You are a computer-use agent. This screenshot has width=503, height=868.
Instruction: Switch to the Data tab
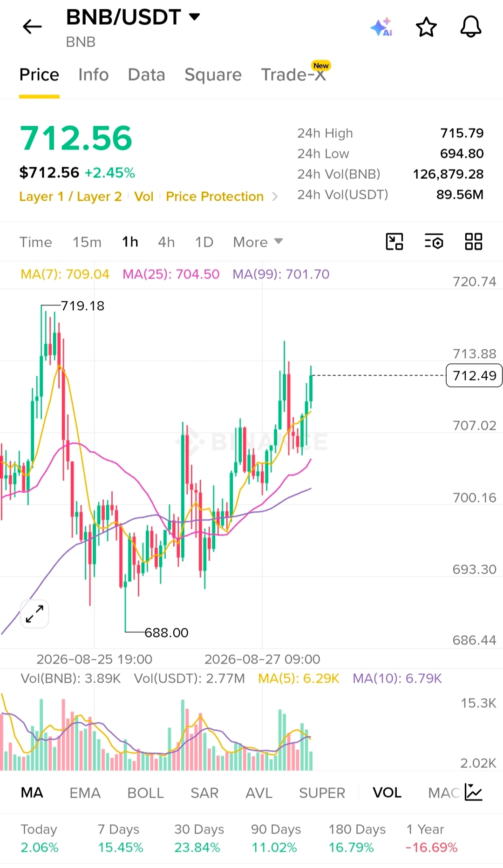point(147,75)
